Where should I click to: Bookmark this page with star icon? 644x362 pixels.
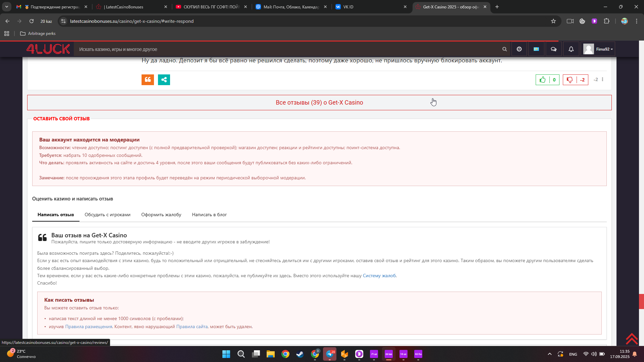coord(553,21)
